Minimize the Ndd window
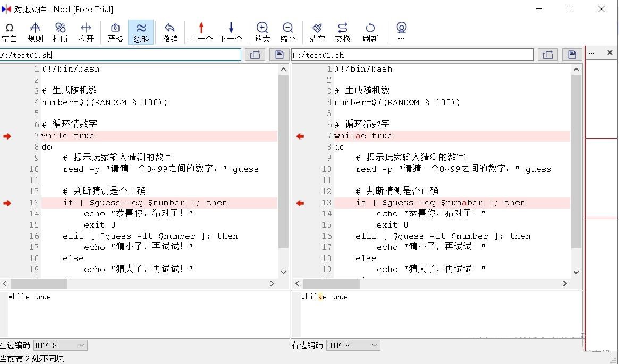The width and height of the screenshot is (619, 364). pos(539,8)
